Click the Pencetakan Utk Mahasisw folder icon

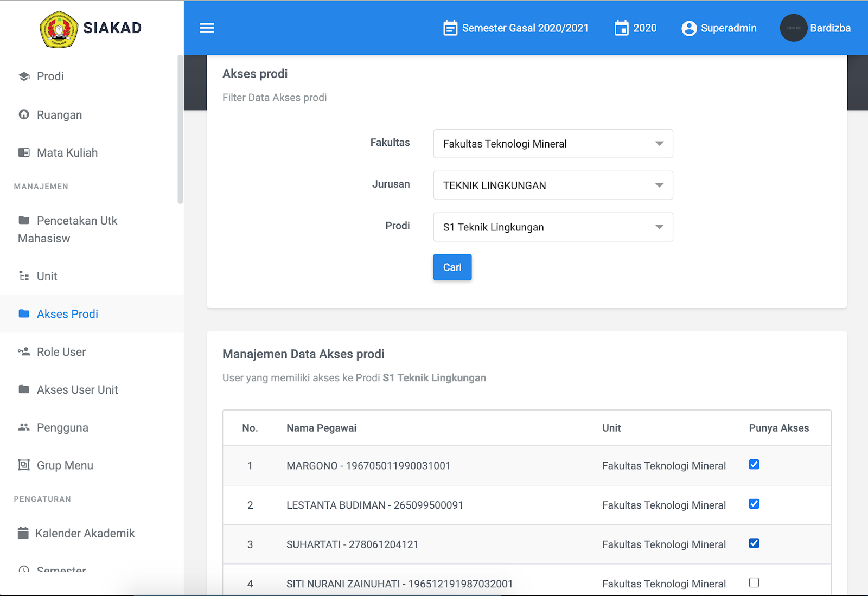pyautogui.click(x=24, y=220)
